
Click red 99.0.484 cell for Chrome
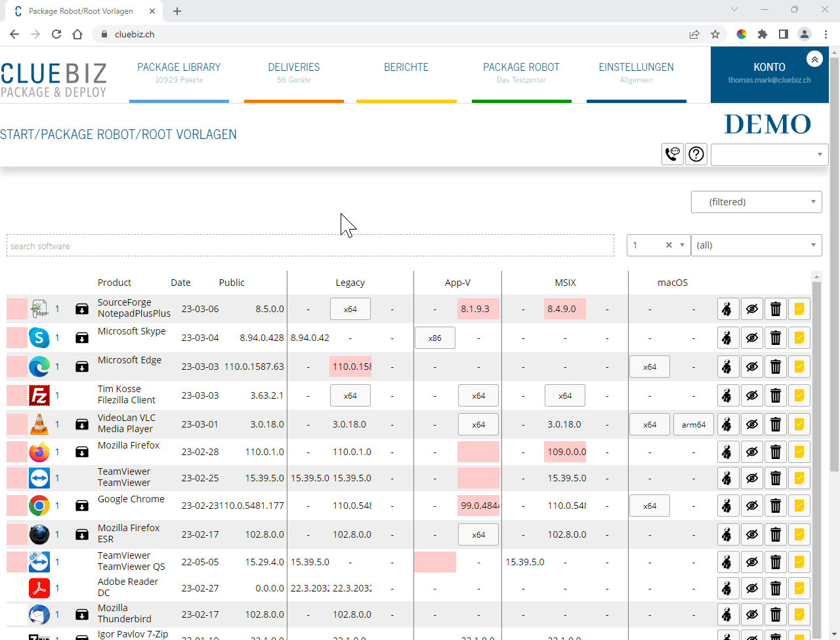pyautogui.click(x=478, y=506)
